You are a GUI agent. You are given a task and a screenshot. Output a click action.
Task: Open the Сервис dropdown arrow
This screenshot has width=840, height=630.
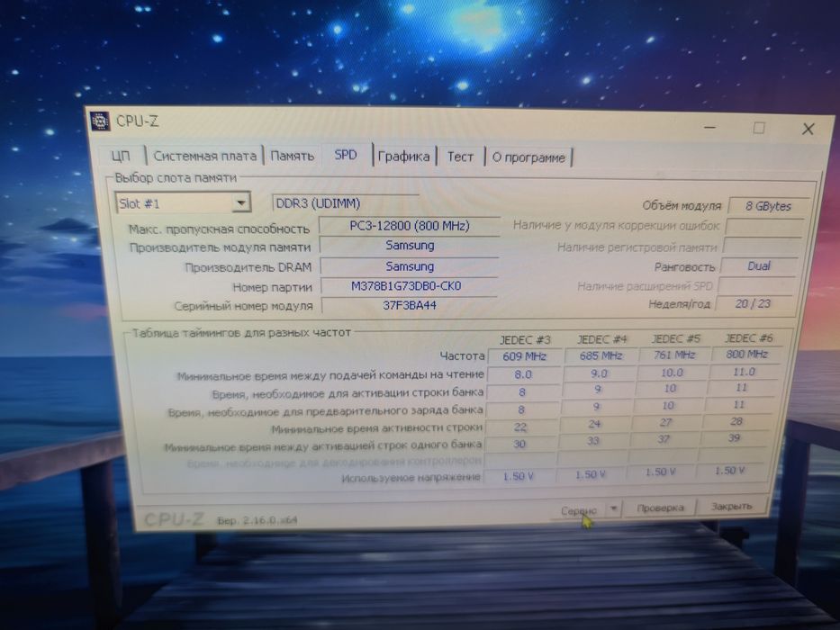[614, 508]
